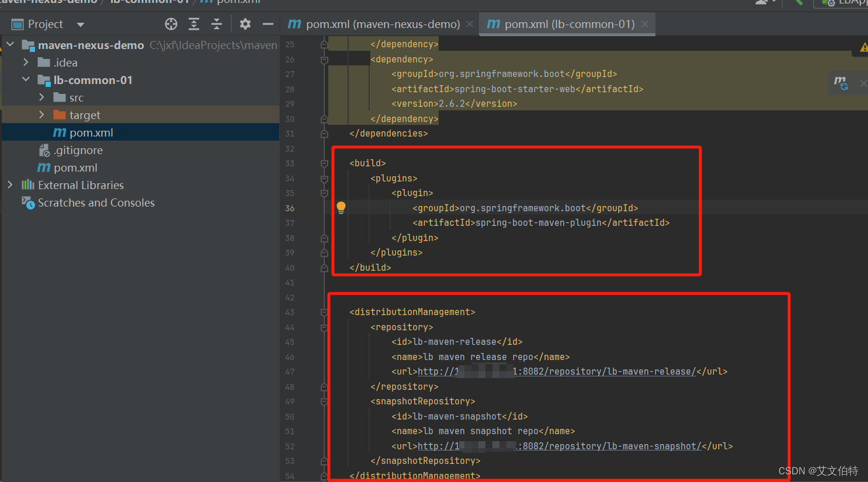Image resolution: width=868 pixels, height=482 pixels.
Task: Click spring-boot-maven-plugin artifactId text
Action: coord(538,223)
